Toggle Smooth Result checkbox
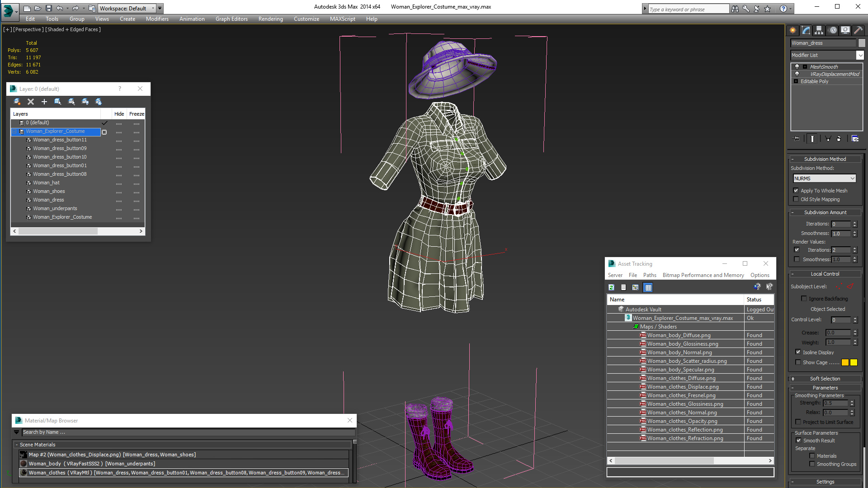 (798, 441)
